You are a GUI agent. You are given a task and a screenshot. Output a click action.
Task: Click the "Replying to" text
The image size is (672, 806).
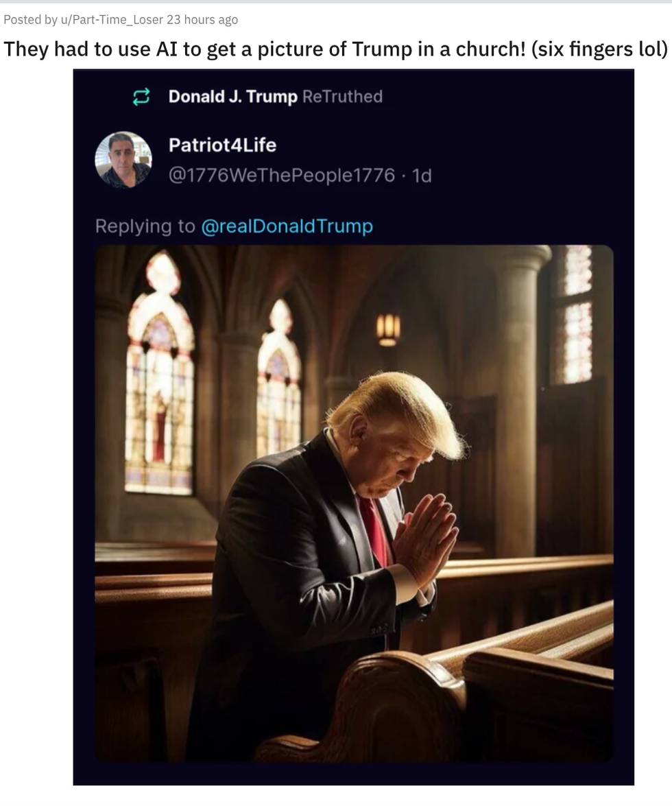[x=145, y=226]
